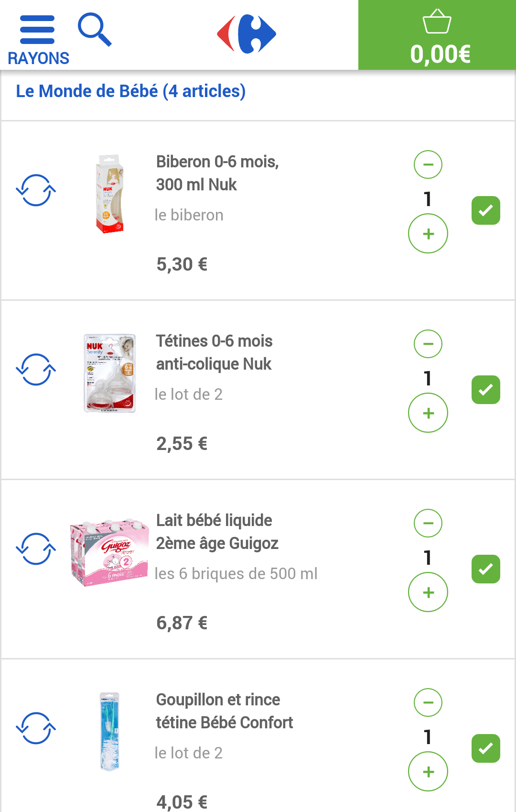Replace the Goupillon Bébé Confort item
The width and height of the screenshot is (516, 812).
click(x=36, y=728)
